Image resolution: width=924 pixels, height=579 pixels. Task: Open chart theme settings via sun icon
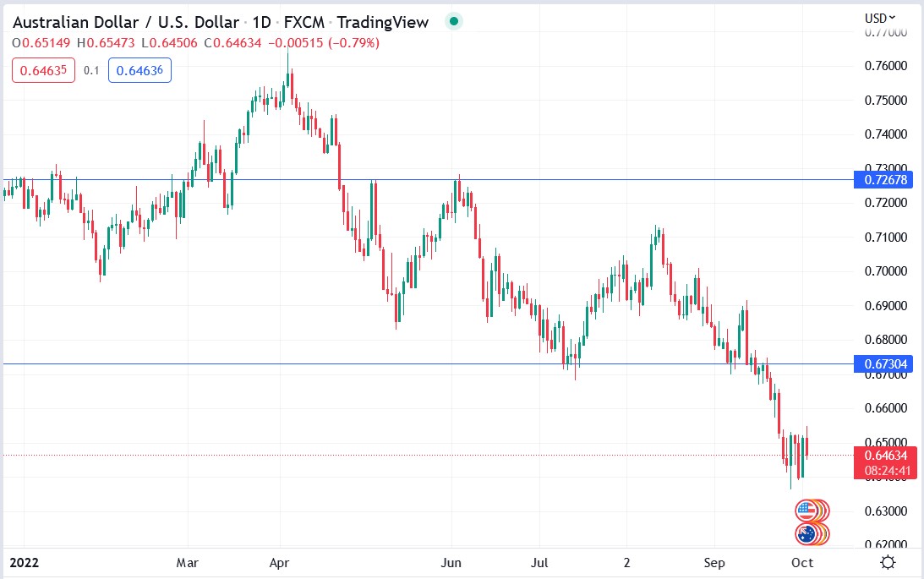886,560
